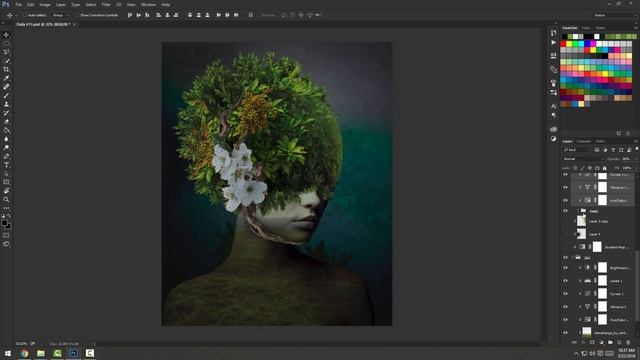The height and width of the screenshot is (360, 640).
Task: Click the default colors mini icon
Action: click(3, 216)
